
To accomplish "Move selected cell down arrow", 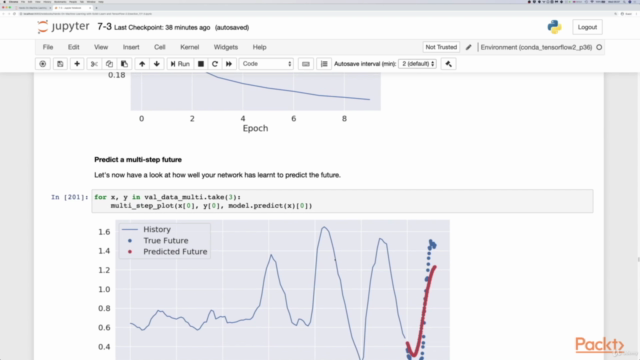I will 157,64.
